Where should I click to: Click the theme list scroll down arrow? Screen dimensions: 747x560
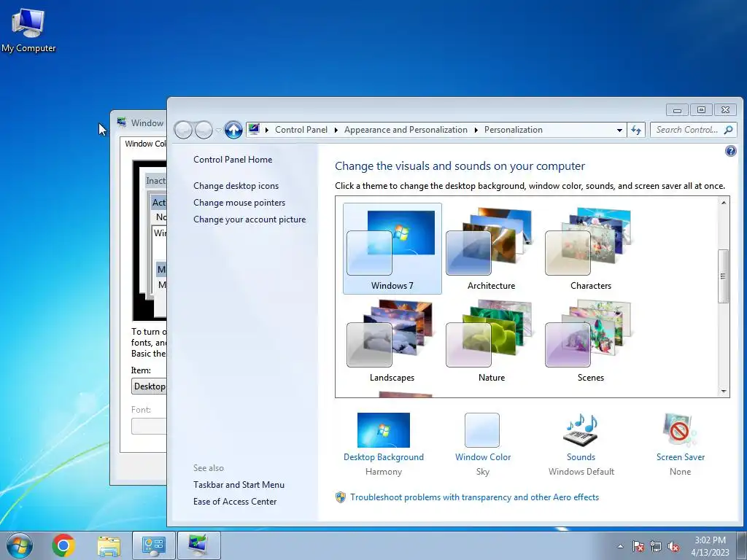(x=723, y=392)
